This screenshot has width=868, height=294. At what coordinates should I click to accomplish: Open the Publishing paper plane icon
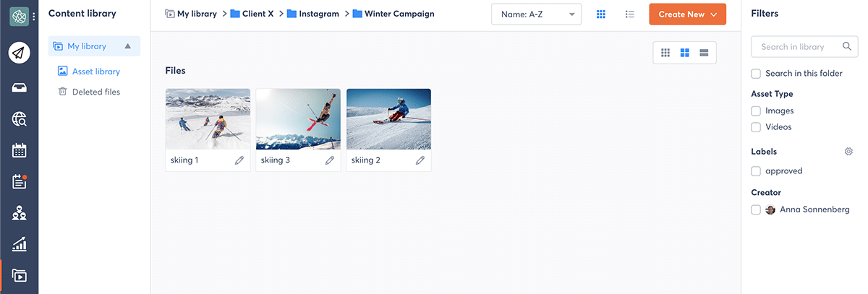[x=20, y=53]
